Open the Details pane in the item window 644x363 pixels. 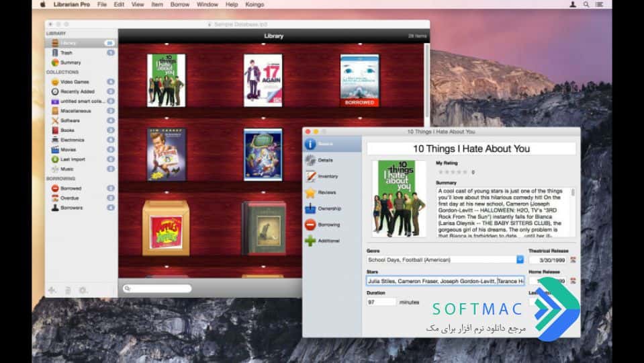click(332, 160)
